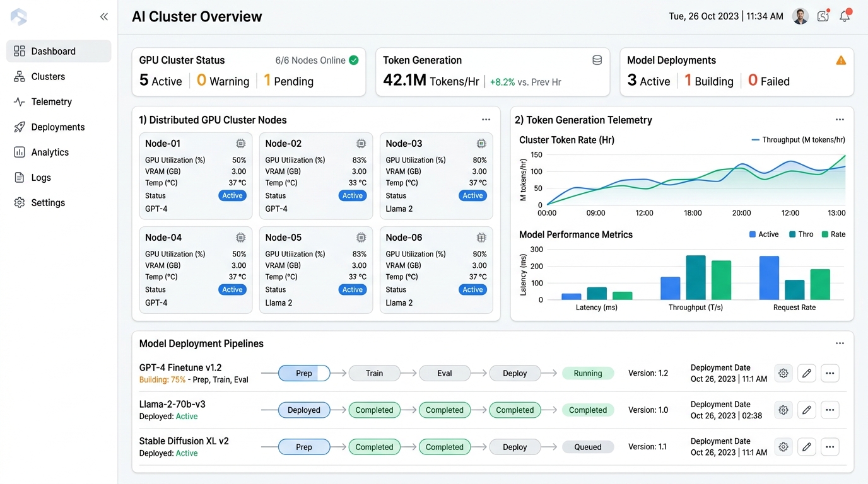Image resolution: width=868 pixels, height=484 pixels.
Task: Click the Node-06 title
Action: (404, 238)
